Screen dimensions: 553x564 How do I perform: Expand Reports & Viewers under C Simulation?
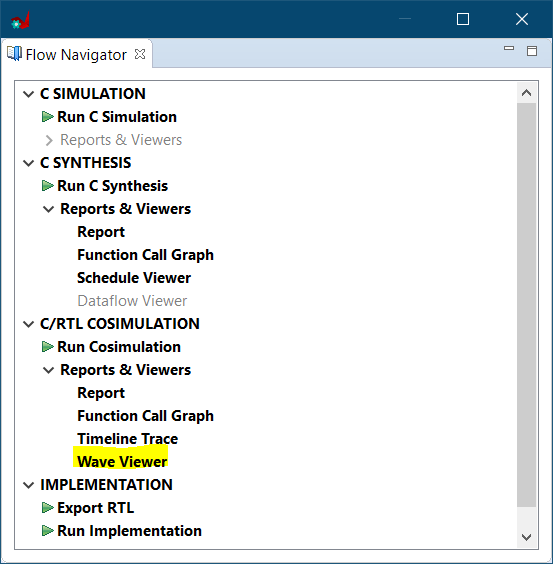(49, 140)
